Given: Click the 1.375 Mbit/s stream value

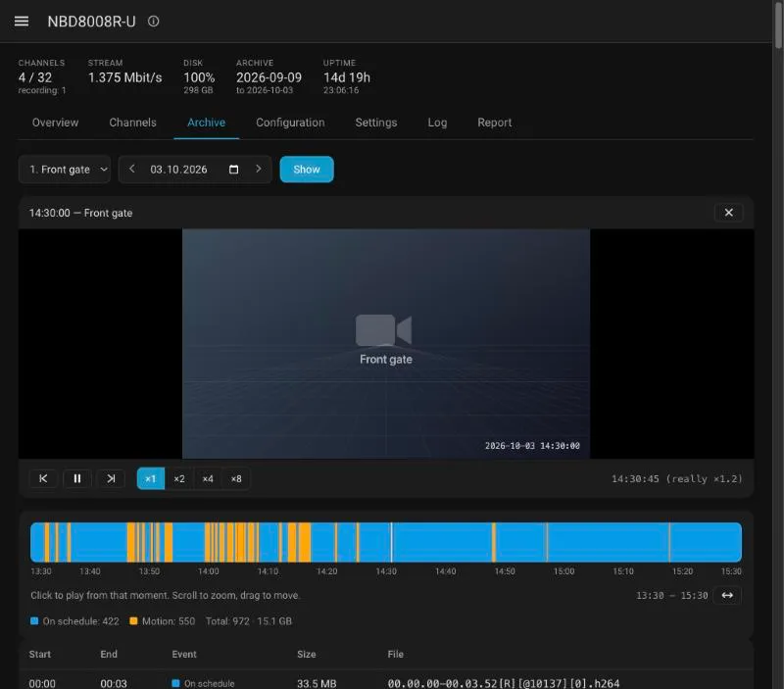Looking at the screenshot, I should coord(125,77).
